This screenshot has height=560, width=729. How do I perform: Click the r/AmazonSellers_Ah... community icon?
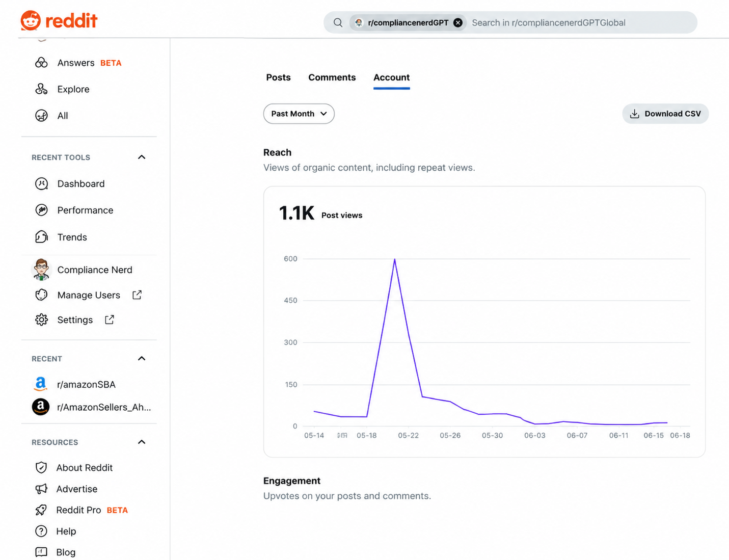point(41,407)
